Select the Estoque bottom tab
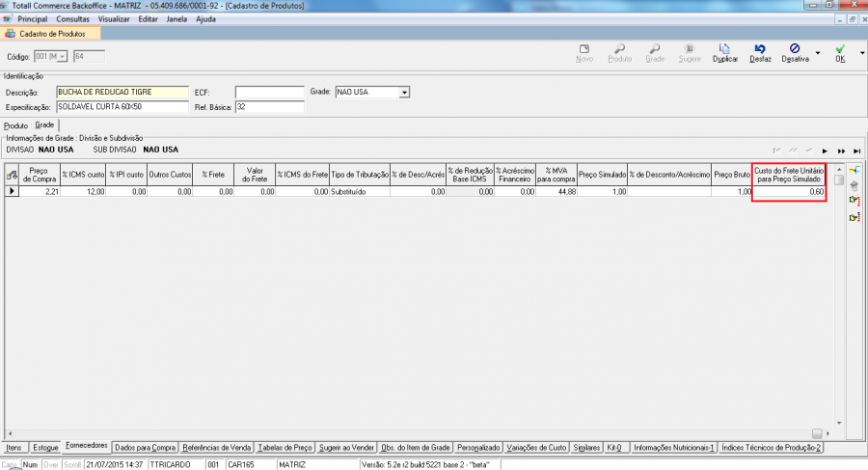The image size is (868, 470). (x=46, y=449)
